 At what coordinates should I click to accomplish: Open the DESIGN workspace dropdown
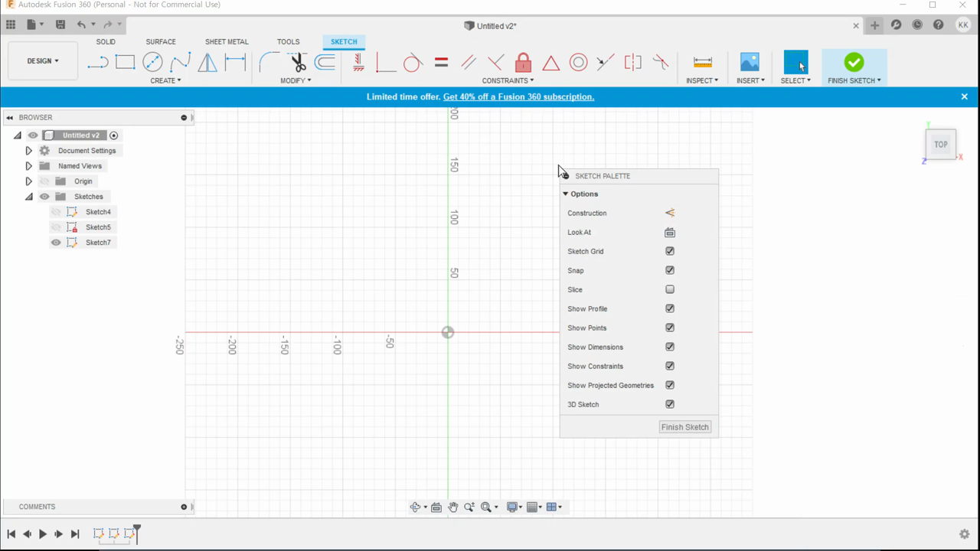(43, 61)
